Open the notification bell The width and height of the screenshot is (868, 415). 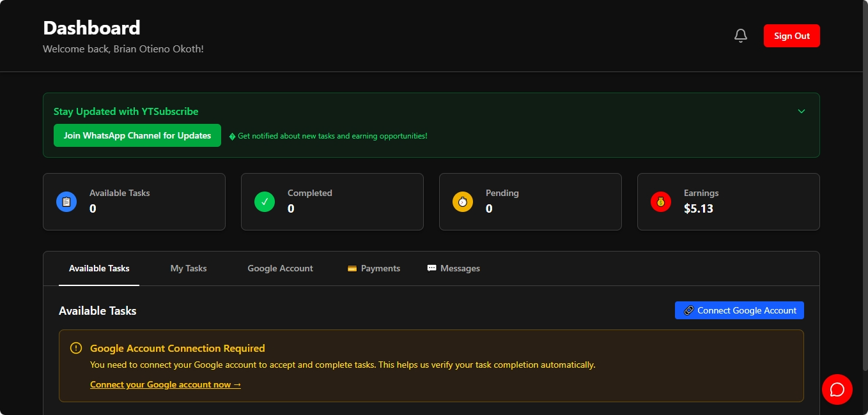[x=740, y=36]
